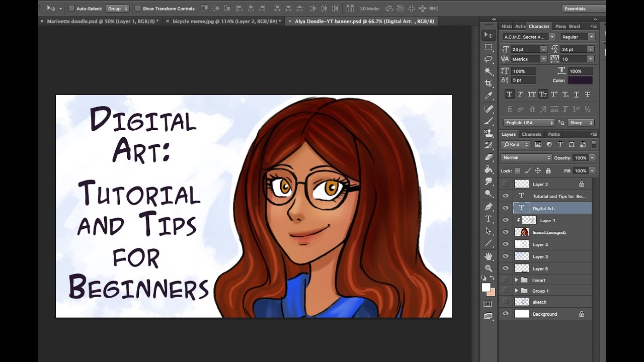Select the Hand tool
The image size is (644, 362).
point(488,256)
